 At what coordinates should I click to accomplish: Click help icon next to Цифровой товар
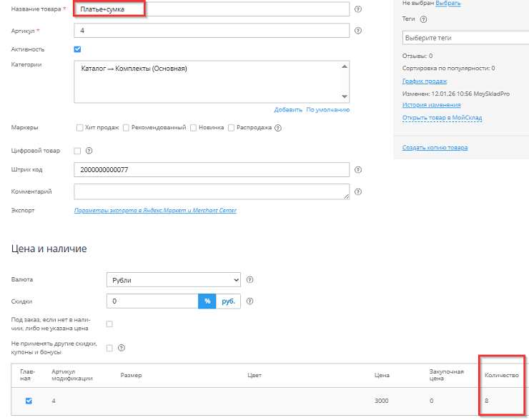point(89,151)
